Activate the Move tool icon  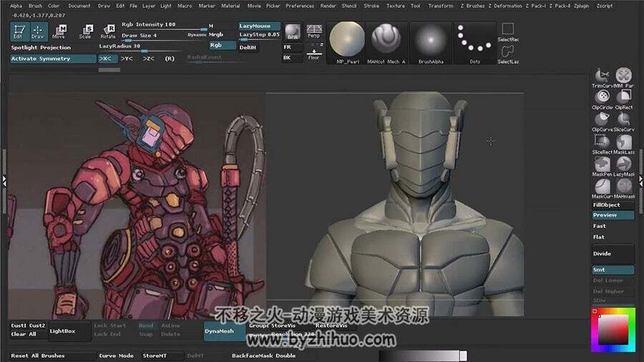pos(59,31)
